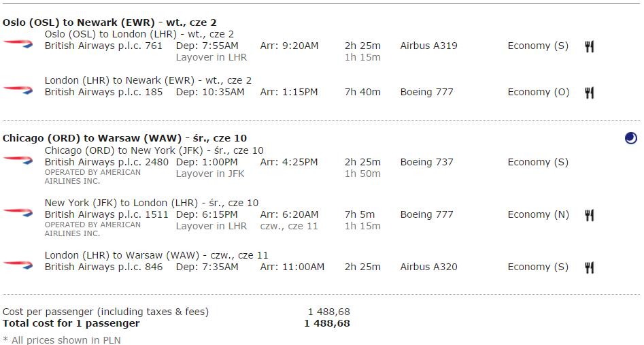Screen dimensions: 644x345
Task: Click the British Airways logo beside flight 761
Action: point(18,44)
